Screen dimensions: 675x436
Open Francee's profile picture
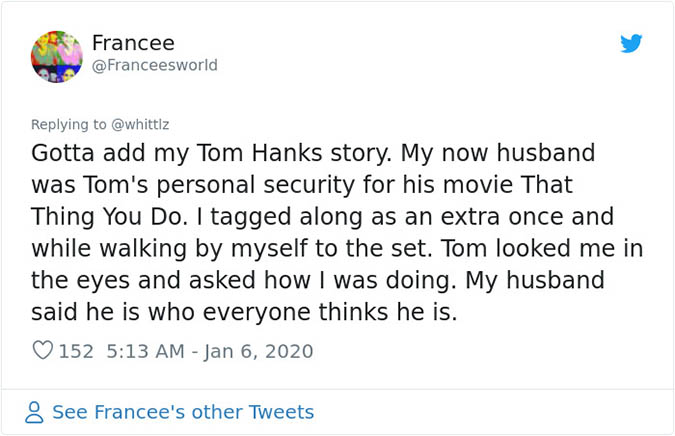[56, 55]
